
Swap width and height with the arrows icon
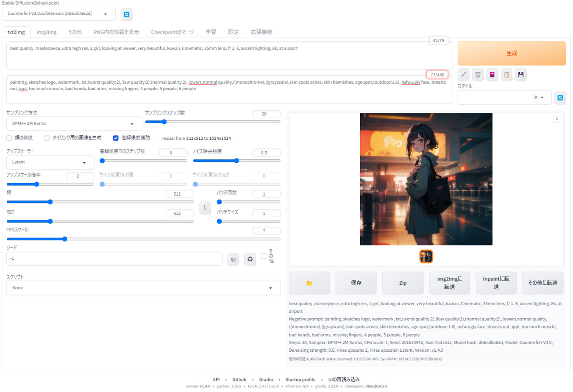tap(205, 208)
